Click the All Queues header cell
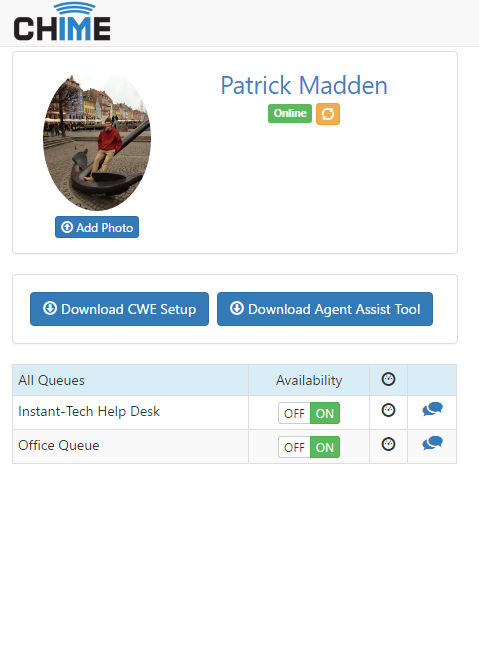The image size is (479, 664). [x=130, y=380]
